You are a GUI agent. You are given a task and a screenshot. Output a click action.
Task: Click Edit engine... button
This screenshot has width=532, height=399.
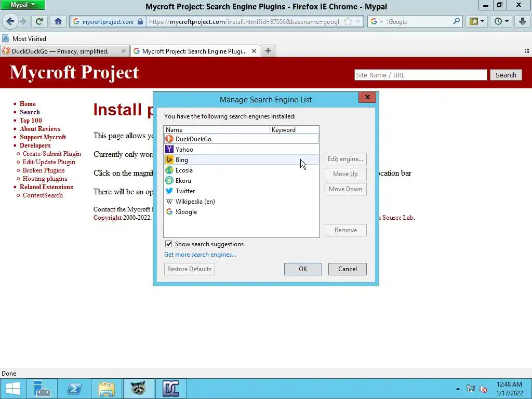(x=345, y=159)
